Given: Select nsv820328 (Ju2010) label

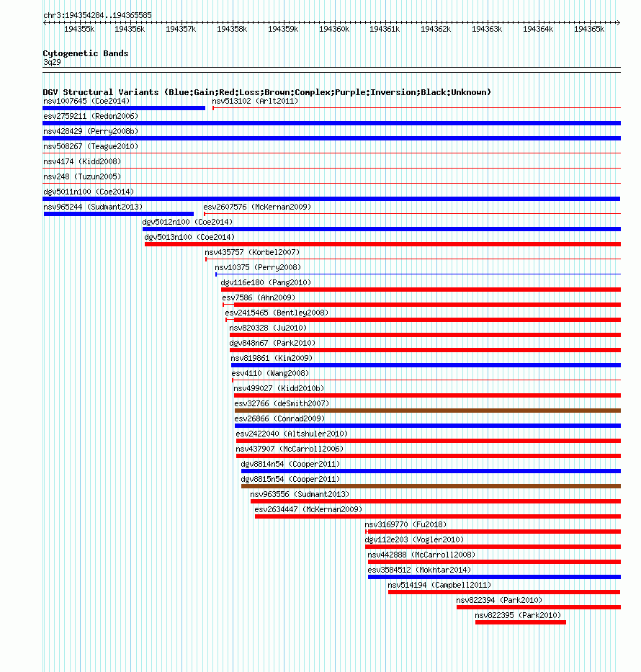Looking at the screenshot, I should 268,328.
